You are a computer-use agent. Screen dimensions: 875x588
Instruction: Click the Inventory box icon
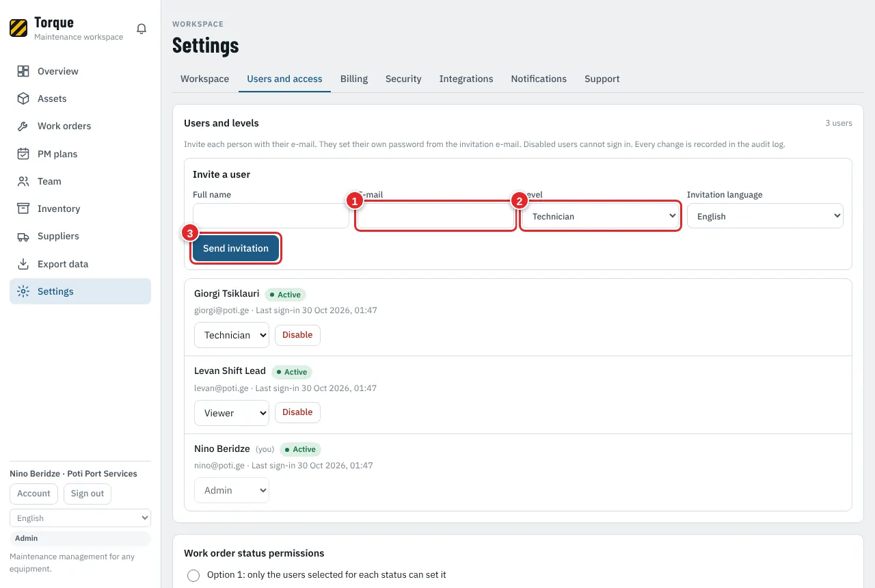click(x=23, y=209)
